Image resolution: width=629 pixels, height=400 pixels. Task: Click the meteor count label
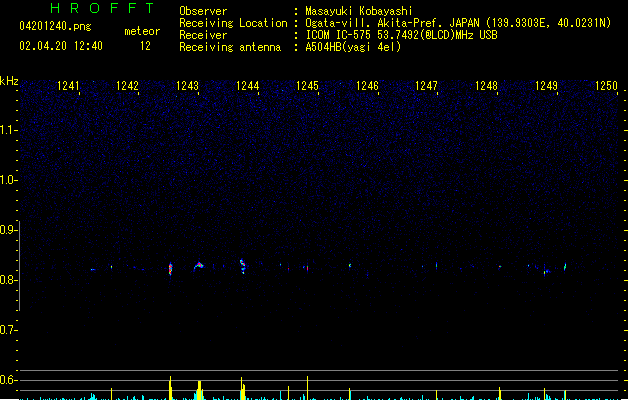[x=142, y=31]
